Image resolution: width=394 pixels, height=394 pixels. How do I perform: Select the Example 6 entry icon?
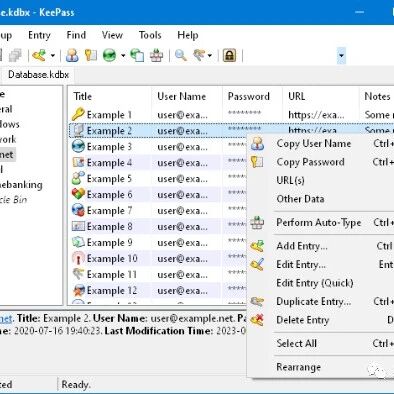tap(78, 194)
